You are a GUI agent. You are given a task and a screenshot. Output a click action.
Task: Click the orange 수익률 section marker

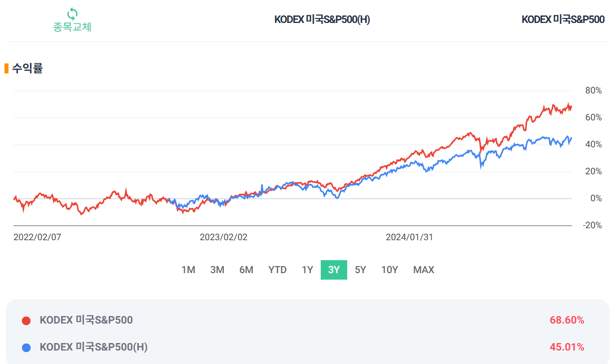6,67
